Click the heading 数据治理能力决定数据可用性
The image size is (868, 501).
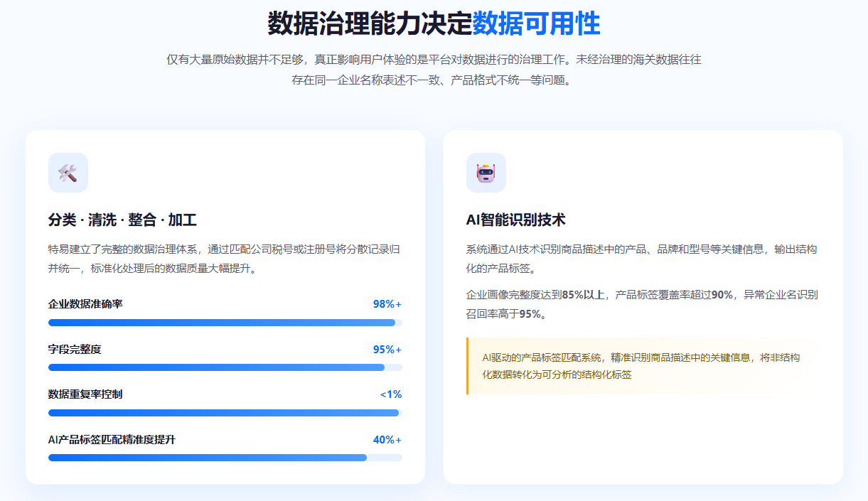click(x=434, y=24)
